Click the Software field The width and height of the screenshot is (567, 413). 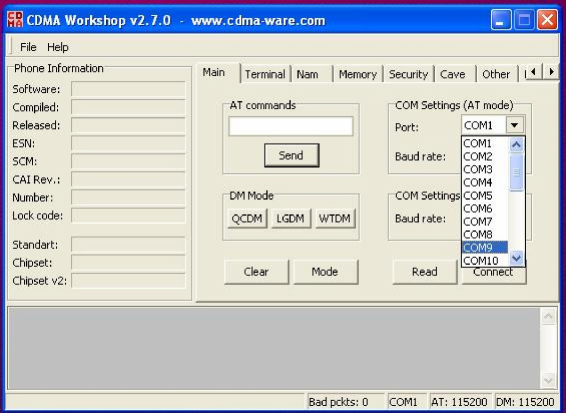coord(128,89)
